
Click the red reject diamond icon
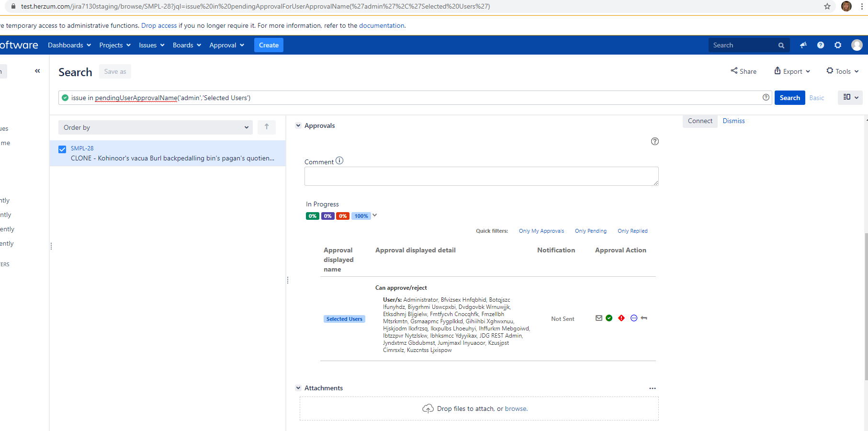point(621,318)
